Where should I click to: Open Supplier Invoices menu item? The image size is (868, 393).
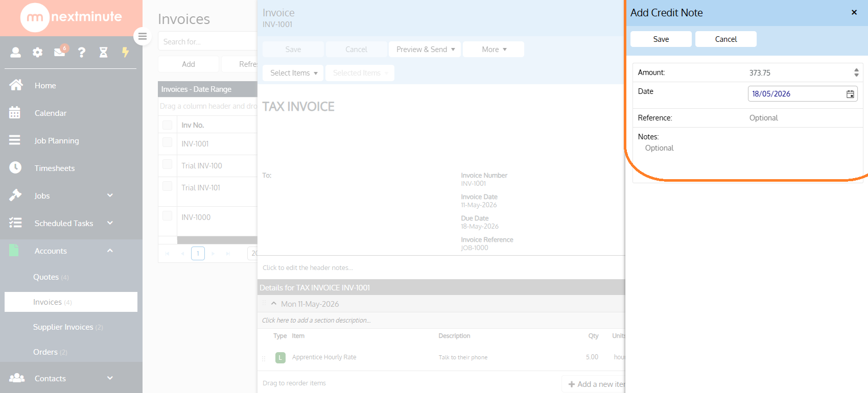coord(68,327)
